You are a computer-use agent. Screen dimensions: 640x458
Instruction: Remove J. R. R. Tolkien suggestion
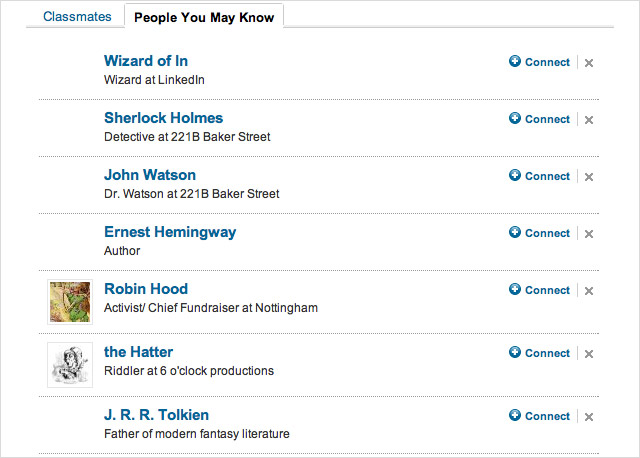click(x=589, y=417)
